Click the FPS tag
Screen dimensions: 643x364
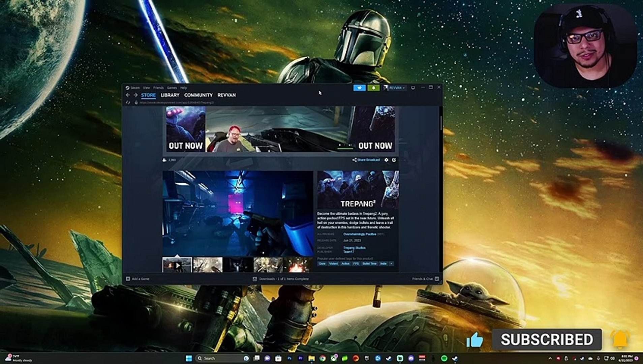pos(356,264)
